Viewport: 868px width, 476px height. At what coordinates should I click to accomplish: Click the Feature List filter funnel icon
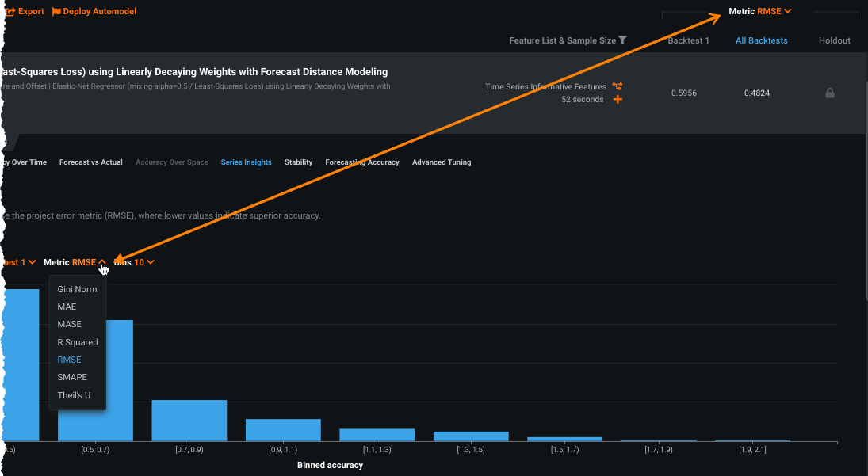click(x=623, y=40)
